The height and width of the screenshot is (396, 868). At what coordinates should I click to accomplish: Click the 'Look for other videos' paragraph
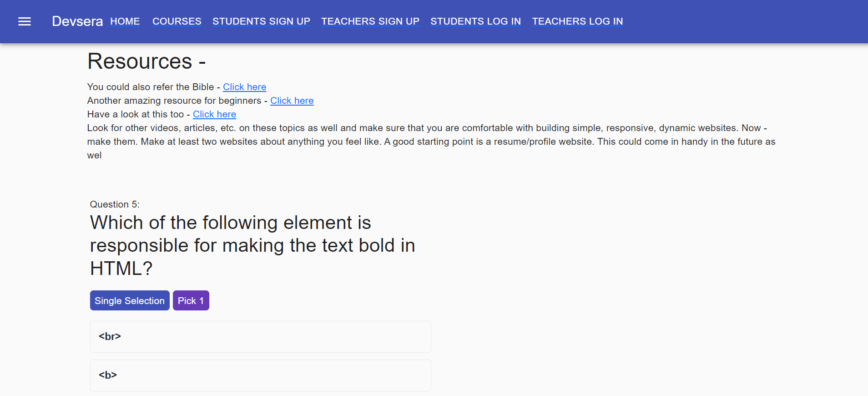click(x=431, y=142)
